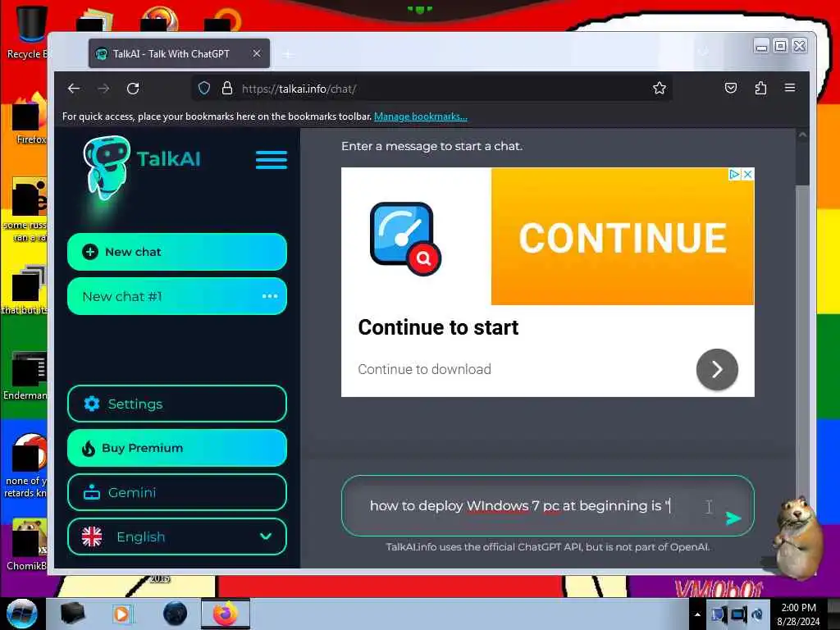Click the Firefox taskbar icon
This screenshot has width=840, height=630.
coord(226,614)
